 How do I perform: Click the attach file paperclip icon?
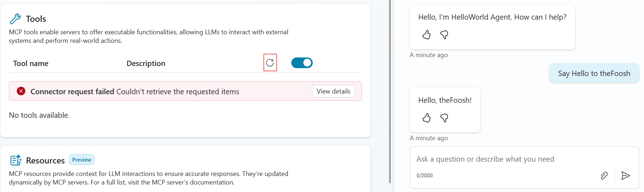click(x=604, y=176)
